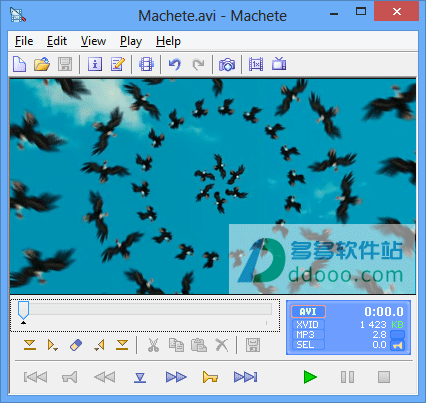Minimize the Machete window

(x=334, y=13)
